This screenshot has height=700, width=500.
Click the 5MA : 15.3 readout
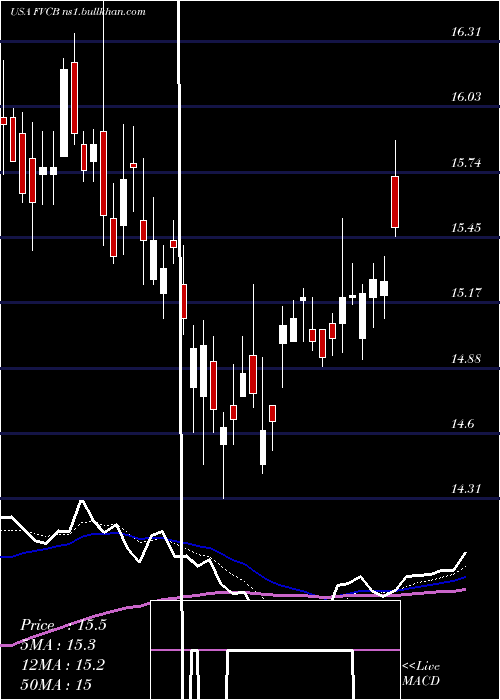click(58, 645)
